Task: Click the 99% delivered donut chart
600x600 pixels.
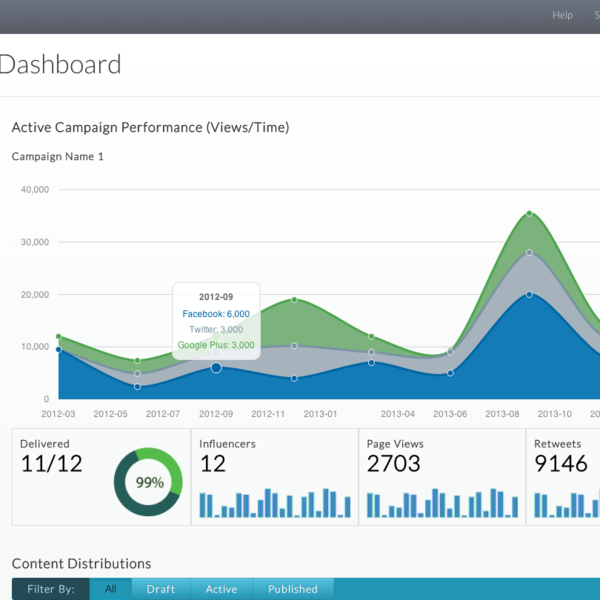Action: 149,482
